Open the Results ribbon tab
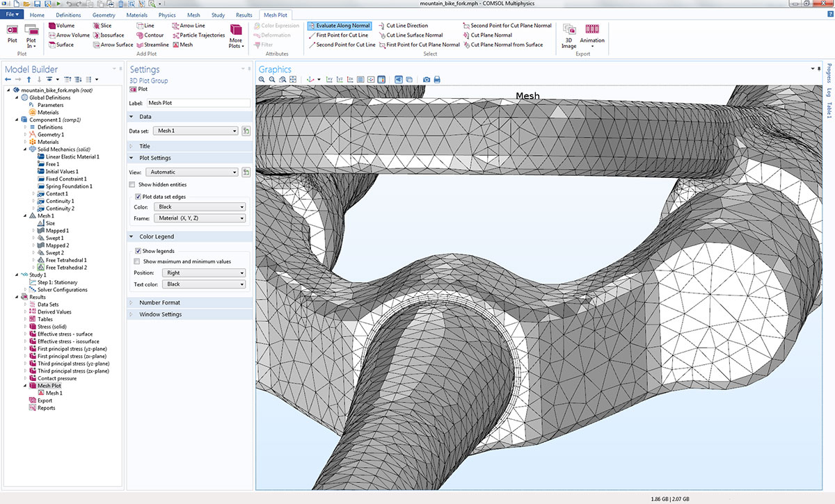This screenshot has height=504, width=835. pyautogui.click(x=244, y=15)
